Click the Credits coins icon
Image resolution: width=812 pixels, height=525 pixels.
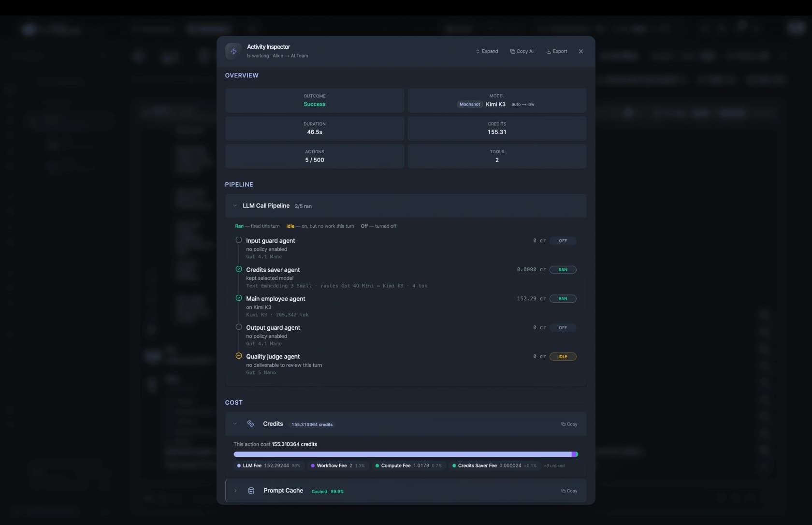click(250, 423)
